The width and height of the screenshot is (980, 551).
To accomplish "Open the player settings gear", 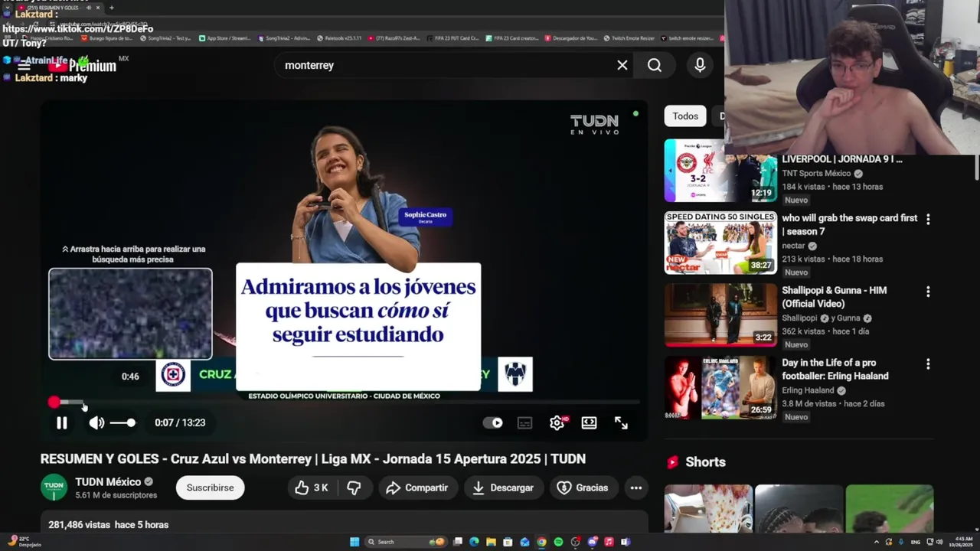I will click(557, 422).
